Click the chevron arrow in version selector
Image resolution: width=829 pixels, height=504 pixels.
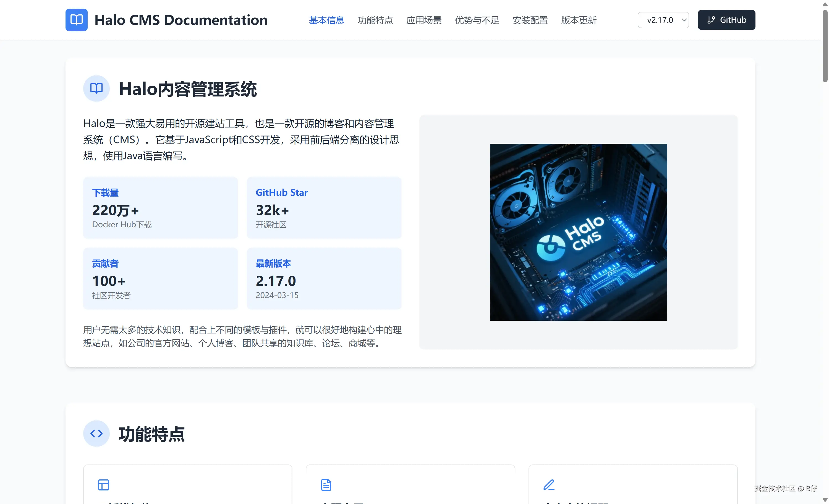(684, 20)
